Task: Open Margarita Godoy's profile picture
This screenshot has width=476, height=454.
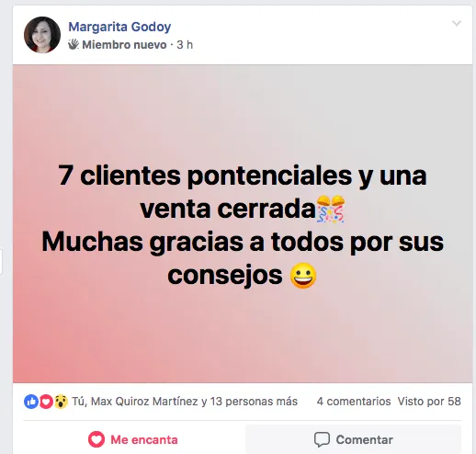Action: coord(42,35)
